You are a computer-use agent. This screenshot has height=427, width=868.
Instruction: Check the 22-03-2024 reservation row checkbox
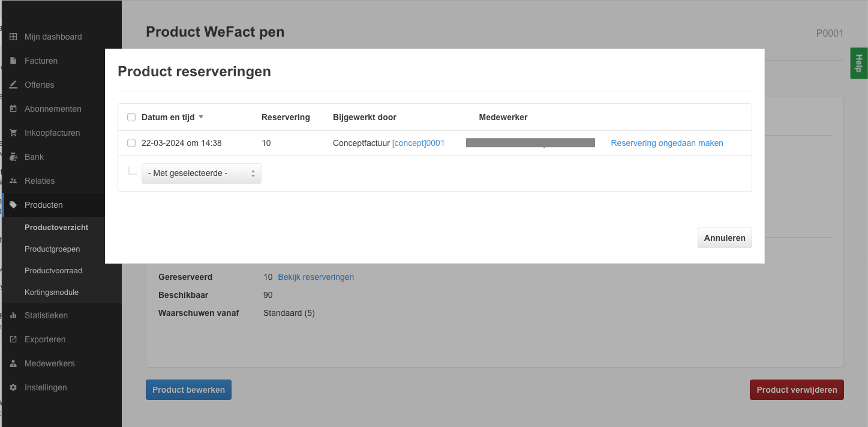(131, 143)
